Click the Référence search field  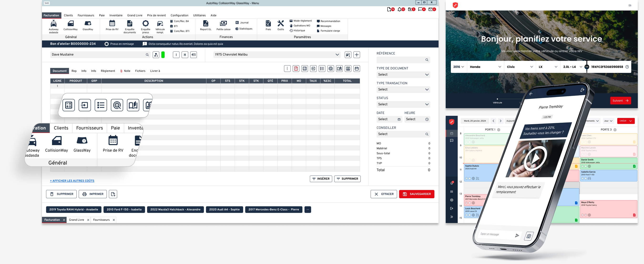tap(401, 60)
